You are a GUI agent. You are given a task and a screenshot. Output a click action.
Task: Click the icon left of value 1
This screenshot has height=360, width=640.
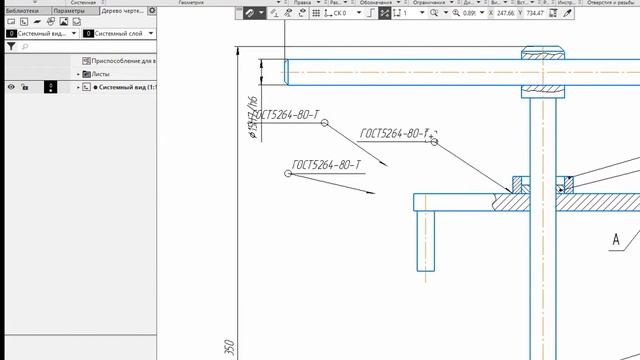pyautogui.click(x=397, y=13)
